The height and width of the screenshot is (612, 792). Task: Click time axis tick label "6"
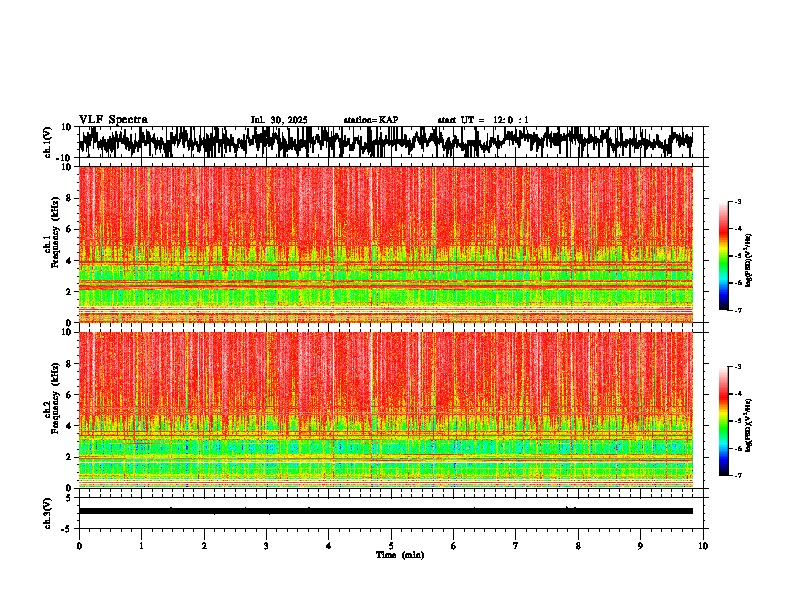(454, 546)
